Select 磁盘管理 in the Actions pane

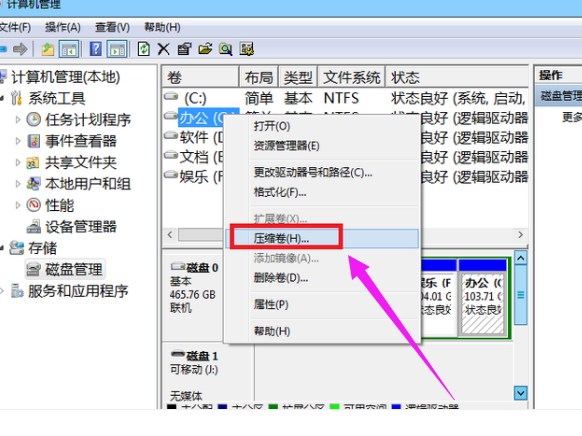(x=559, y=96)
